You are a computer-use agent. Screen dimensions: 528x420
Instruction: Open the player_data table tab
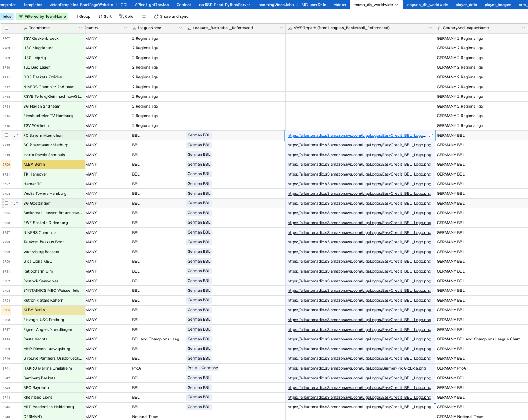[x=466, y=5]
